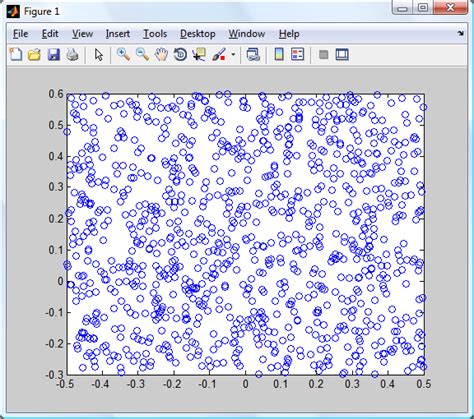Click the Hide Plot Tools icon
Screen dimensions: 474x419
(x=323, y=54)
